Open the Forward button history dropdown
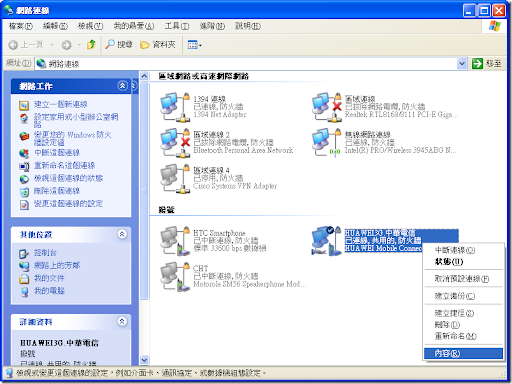This screenshot has width=512, height=384. click(79, 45)
